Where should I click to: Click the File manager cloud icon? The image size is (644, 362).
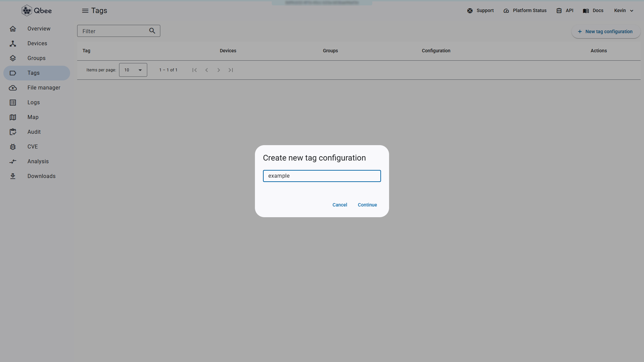pyautogui.click(x=13, y=88)
